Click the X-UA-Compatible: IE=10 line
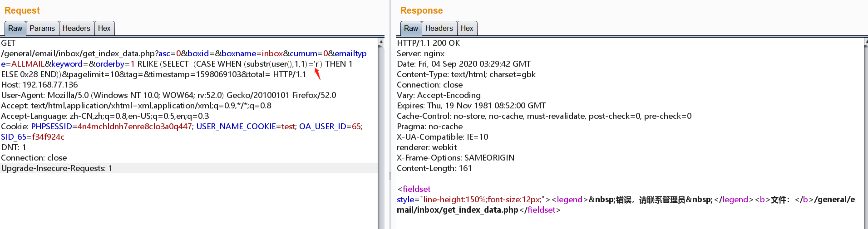Screen dimensions: 868x229 point(443,137)
